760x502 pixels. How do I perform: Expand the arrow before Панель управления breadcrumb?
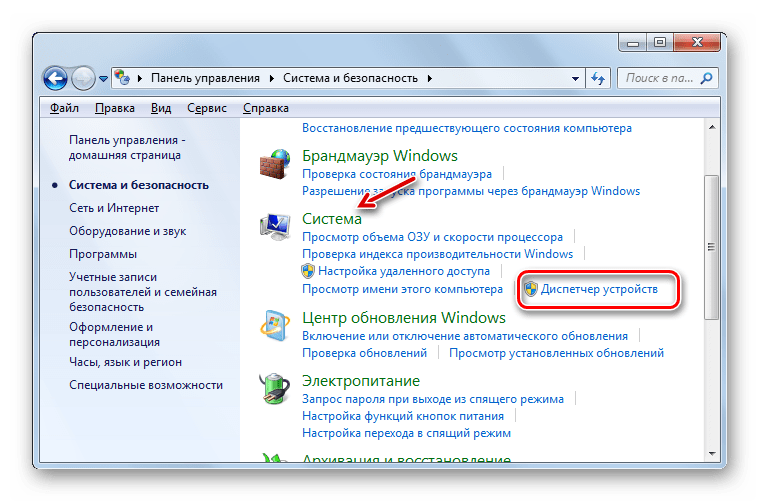[x=140, y=78]
